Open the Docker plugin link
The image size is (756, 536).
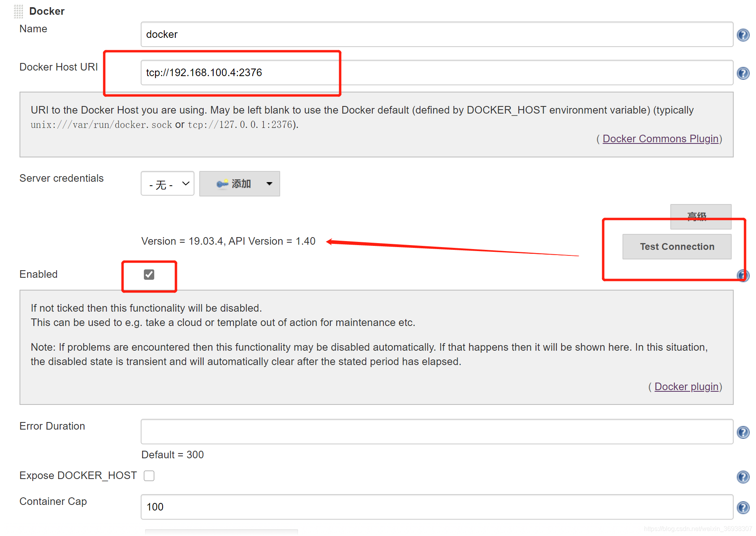(x=686, y=387)
